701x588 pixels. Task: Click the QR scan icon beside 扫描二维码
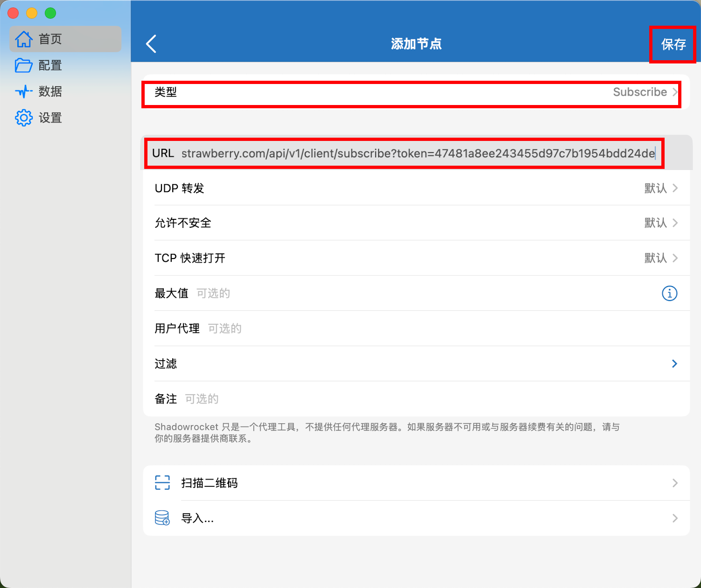(x=162, y=483)
